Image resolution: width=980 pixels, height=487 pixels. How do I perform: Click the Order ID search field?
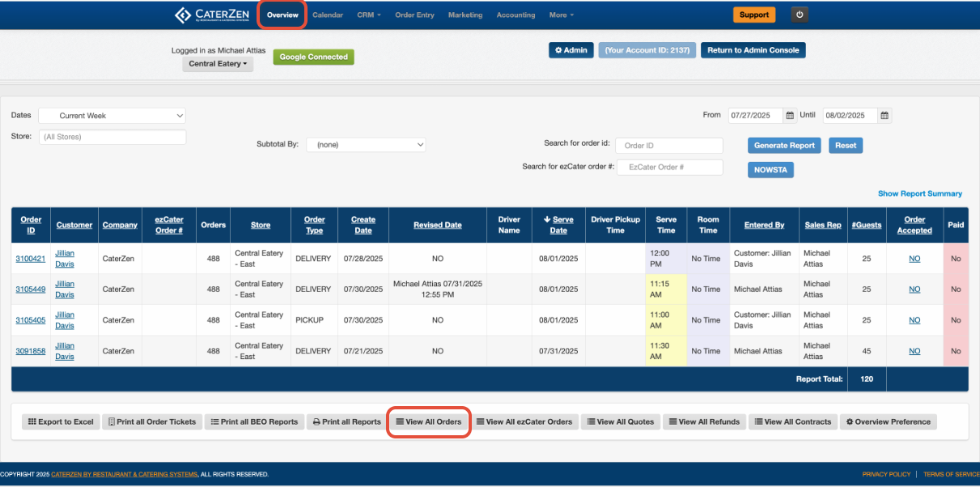click(668, 146)
